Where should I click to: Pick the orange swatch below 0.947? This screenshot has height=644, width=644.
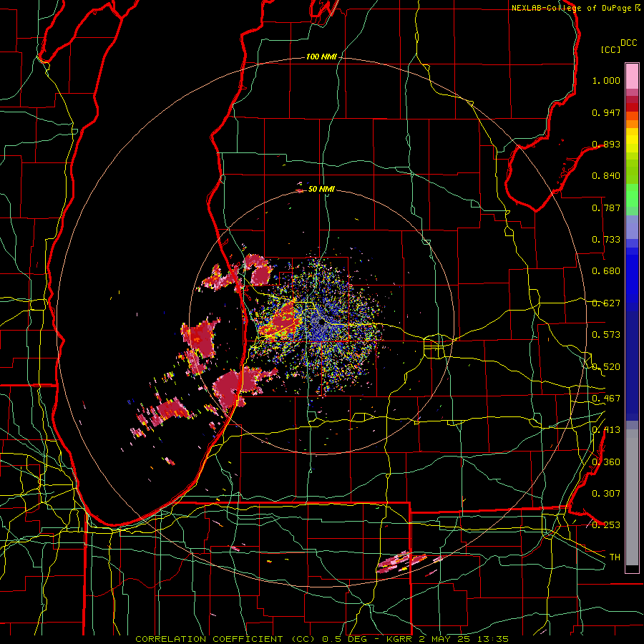pyautogui.click(x=632, y=124)
